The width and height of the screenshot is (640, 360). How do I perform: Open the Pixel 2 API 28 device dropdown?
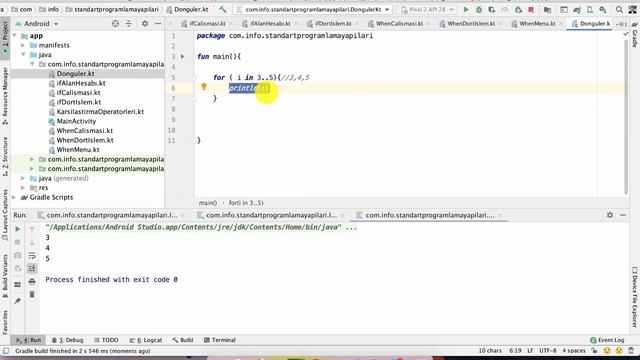427,9
